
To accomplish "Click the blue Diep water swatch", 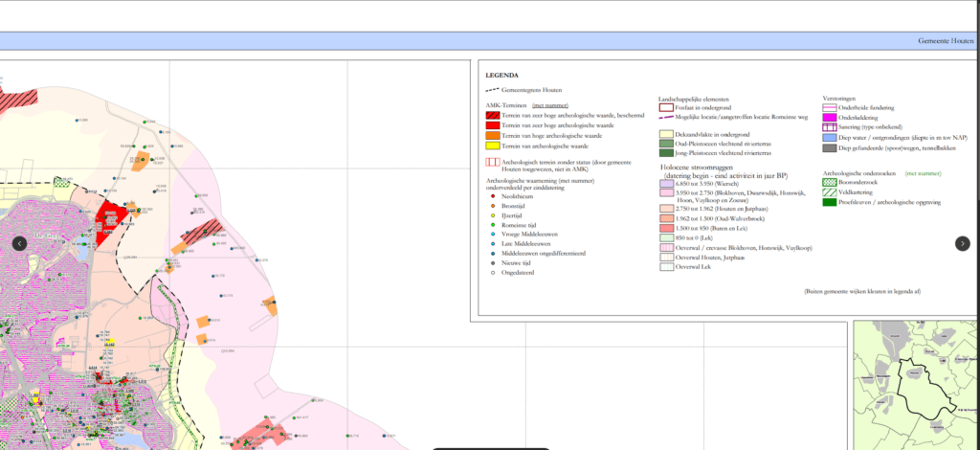I will (831, 138).
